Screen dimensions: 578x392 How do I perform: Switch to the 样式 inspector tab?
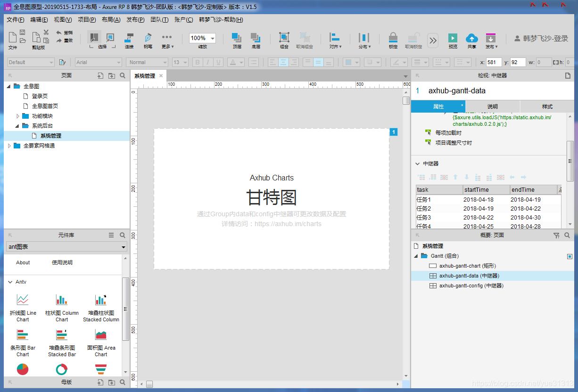547,106
